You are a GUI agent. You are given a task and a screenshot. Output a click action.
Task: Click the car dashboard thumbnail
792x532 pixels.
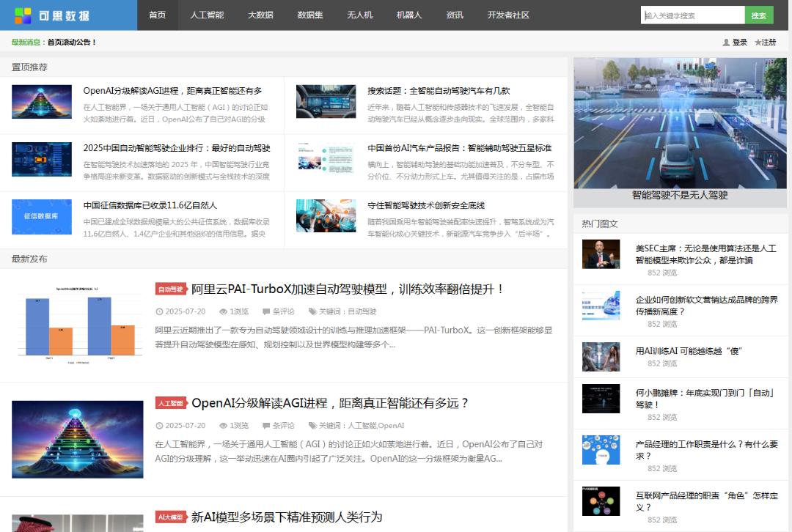pyautogui.click(x=326, y=101)
